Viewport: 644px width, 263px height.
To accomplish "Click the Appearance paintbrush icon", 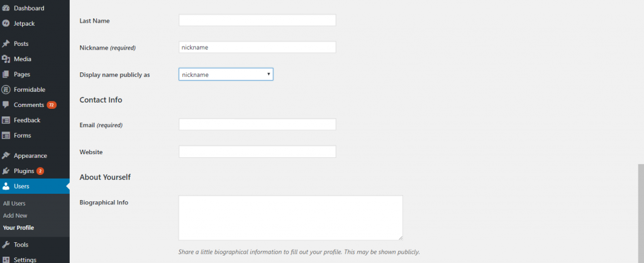I will click(x=6, y=156).
